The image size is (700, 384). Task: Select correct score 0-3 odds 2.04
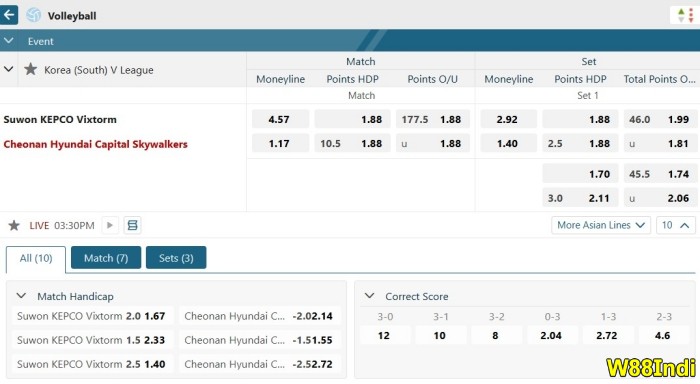[552, 335]
